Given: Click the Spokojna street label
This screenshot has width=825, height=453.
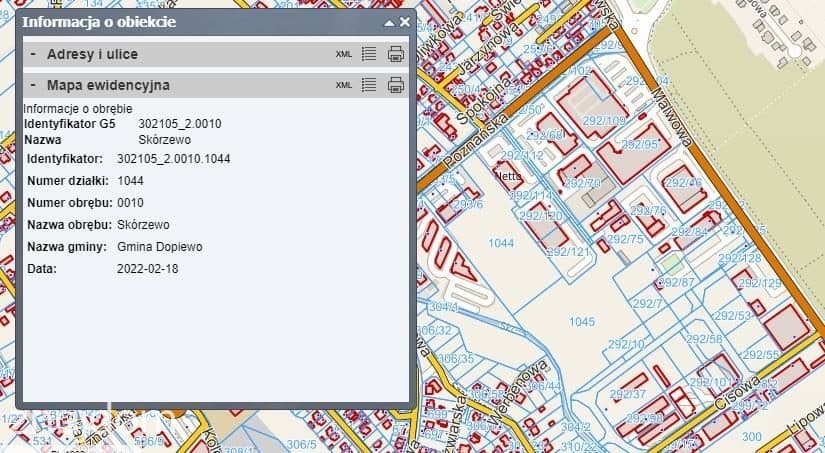Looking at the screenshot, I should (x=483, y=101).
